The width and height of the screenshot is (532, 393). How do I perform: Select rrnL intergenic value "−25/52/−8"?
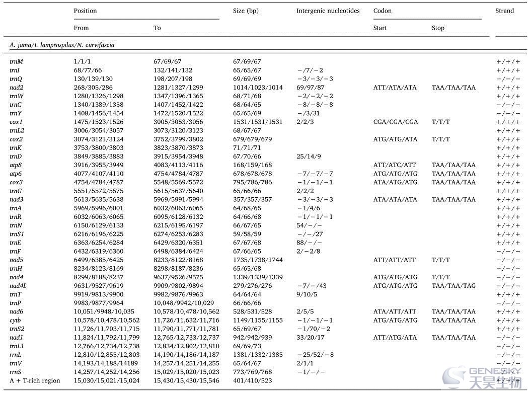click(x=315, y=355)
